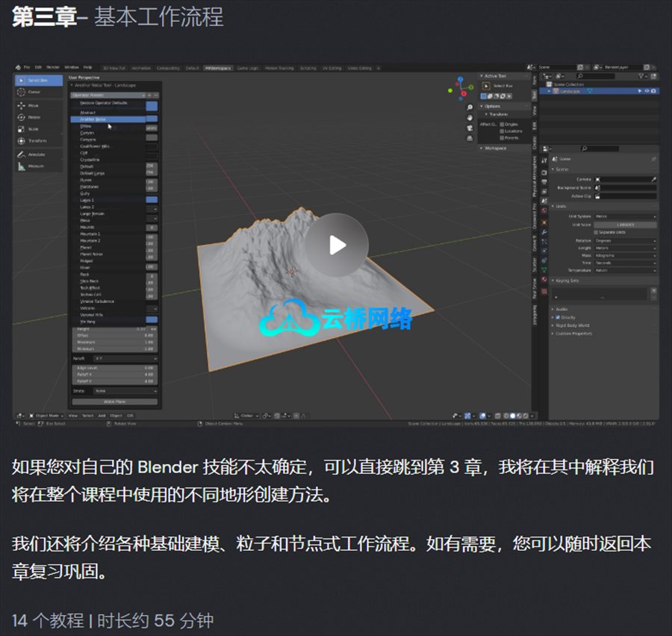The height and width of the screenshot is (636, 672).
Task: Pick the Rotate tool
Action: 34,116
